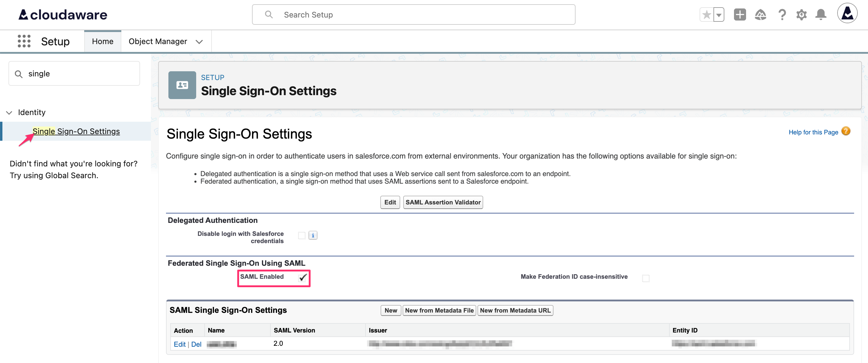Click inside the Search Setup field
The image size is (868, 363).
(x=413, y=14)
